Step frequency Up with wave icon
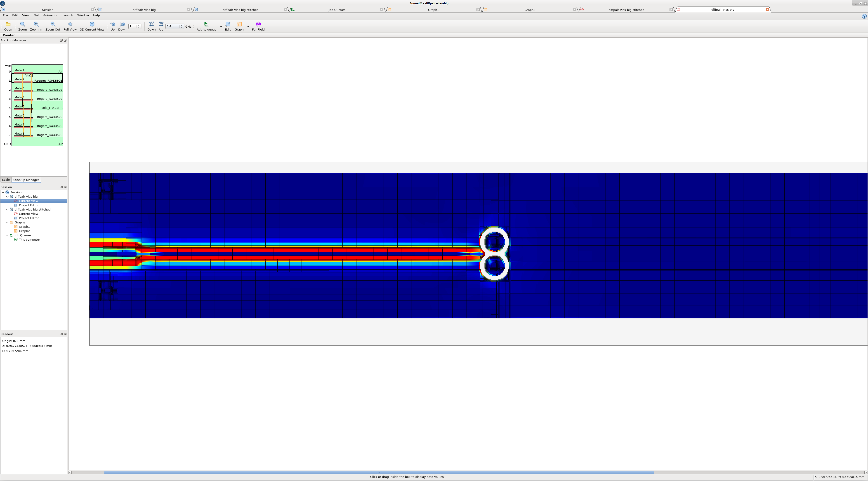The width and height of the screenshot is (868, 481). pos(161,24)
